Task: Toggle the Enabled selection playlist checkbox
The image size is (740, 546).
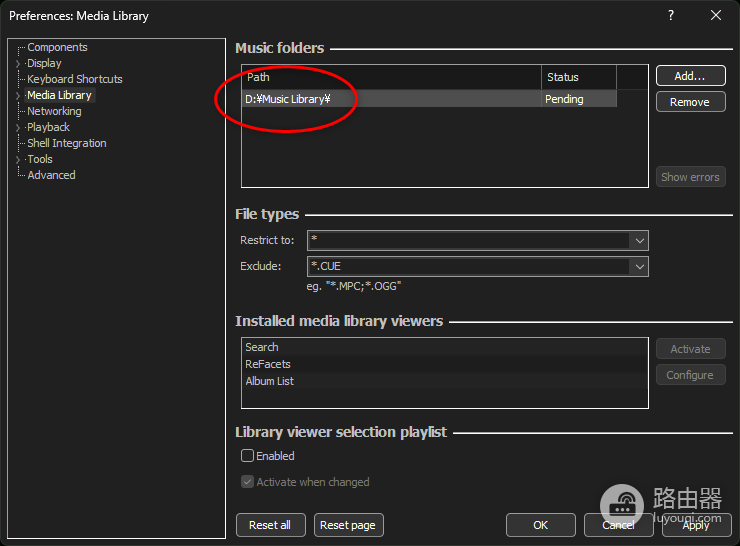Action: 247,456
